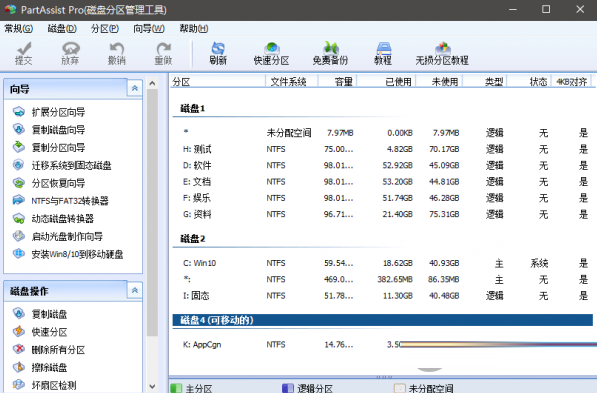Select the C: Win10 partition row

tap(383, 263)
